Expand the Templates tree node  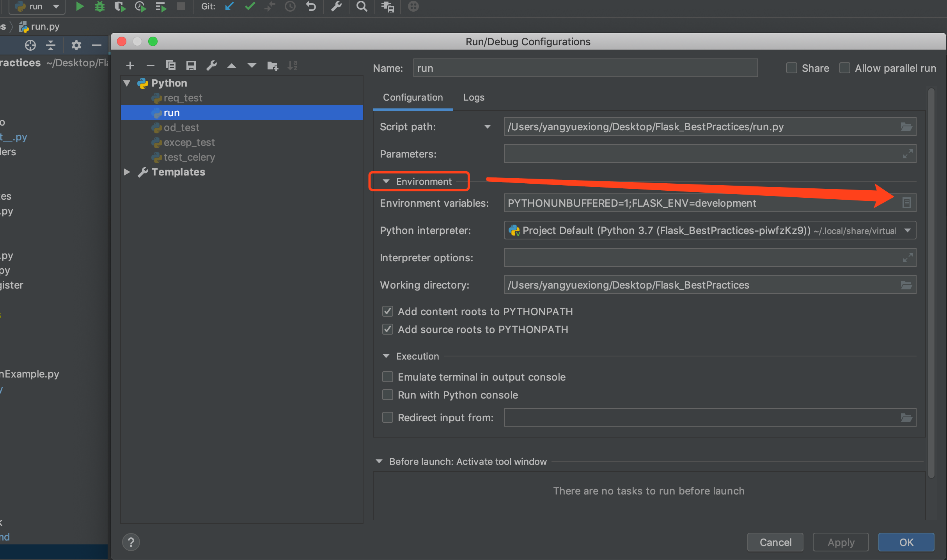coord(127,172)
